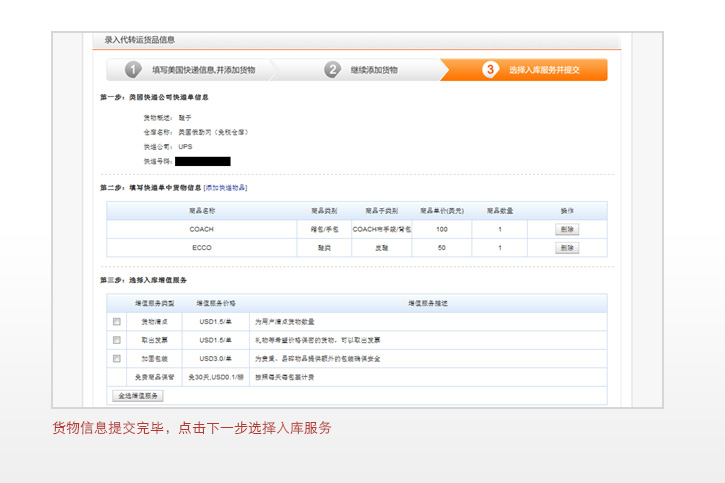Delete the ECCO item row

pos(567,247)
